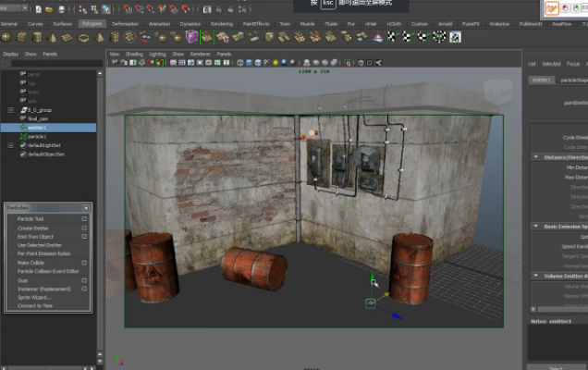Click the last checkered shelf icon
588x370 pixels.
(x=454, y=37)
